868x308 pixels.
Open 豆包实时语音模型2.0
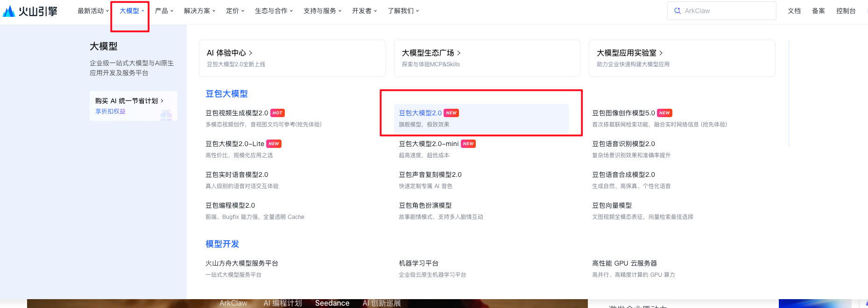click(x=237, y=175)
